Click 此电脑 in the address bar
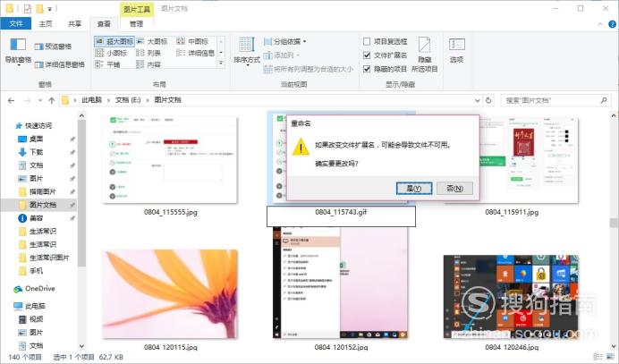Viewport: 619px width, 364px height. click(91, 100)
